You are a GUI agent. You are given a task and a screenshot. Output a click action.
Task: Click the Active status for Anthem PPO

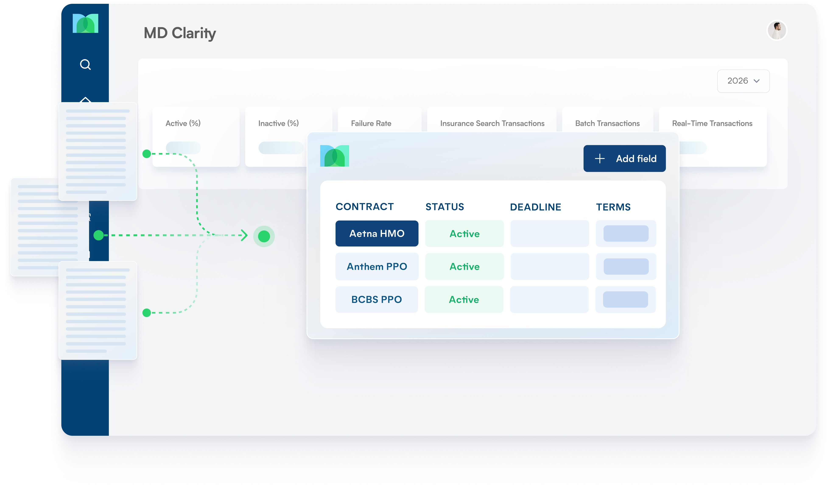pos(464,267)
